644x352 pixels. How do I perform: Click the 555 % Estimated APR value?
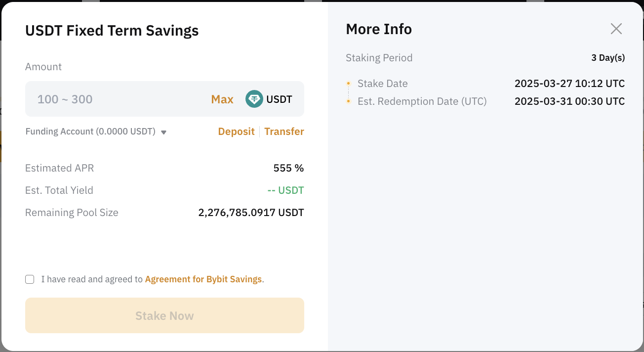pyautogui.click(x=288, y=168)
